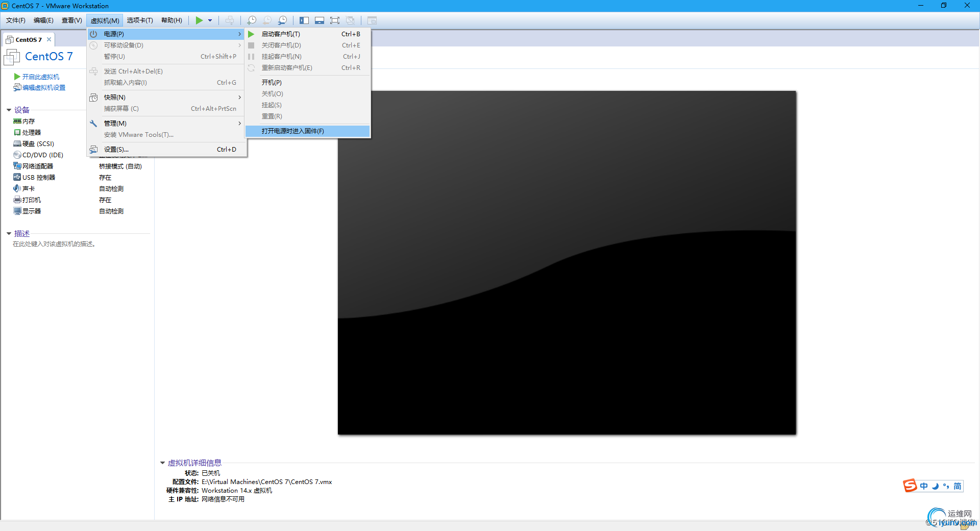The width and height of the screenshot is (980, 531).
Task: Click the 虚拟机(M) menu item
Action: [105, 20]
